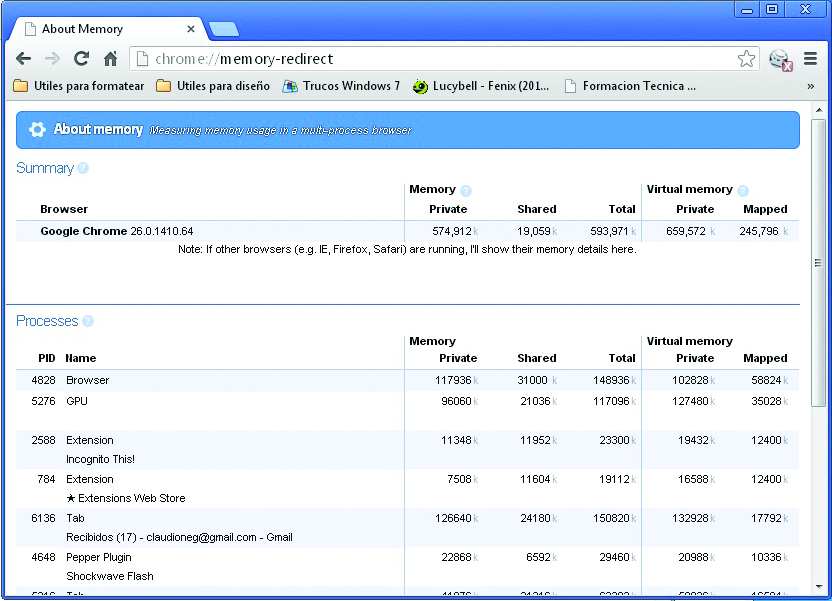Click the Shockwave Flash plugin label
The image size is (832, 601).
coord(110,576)
